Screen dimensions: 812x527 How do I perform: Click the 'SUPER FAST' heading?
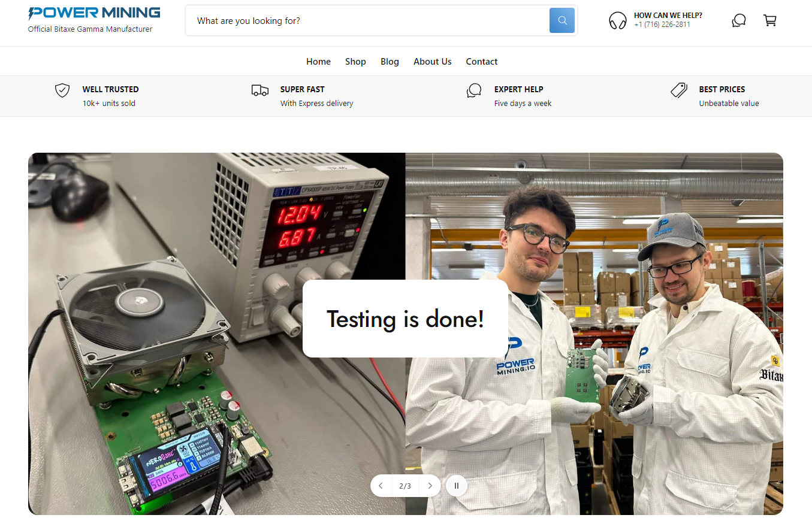click(x=303, y=89)
